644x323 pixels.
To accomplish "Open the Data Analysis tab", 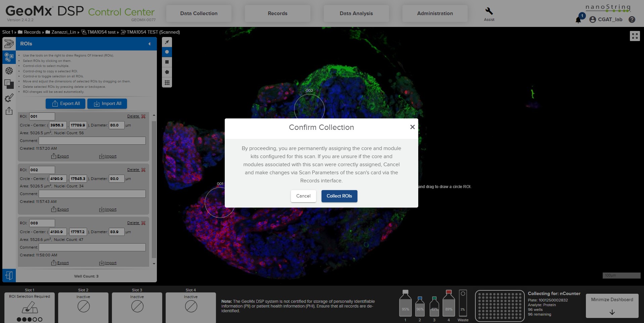I will (356, 13).
